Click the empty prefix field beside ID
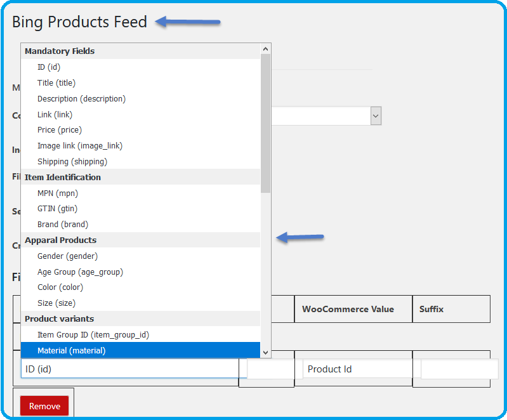Viewport: 507px width, 420px height. tap(271, 369)
